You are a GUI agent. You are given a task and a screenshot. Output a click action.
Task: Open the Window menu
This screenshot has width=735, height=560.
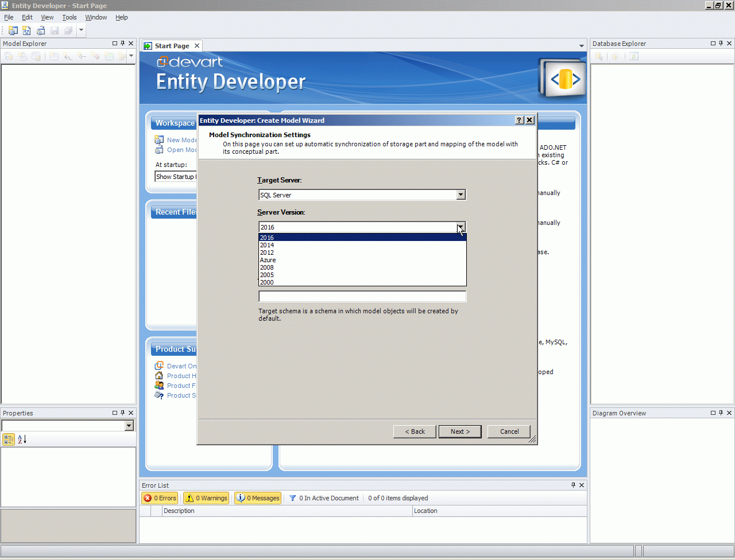[96, 17]
